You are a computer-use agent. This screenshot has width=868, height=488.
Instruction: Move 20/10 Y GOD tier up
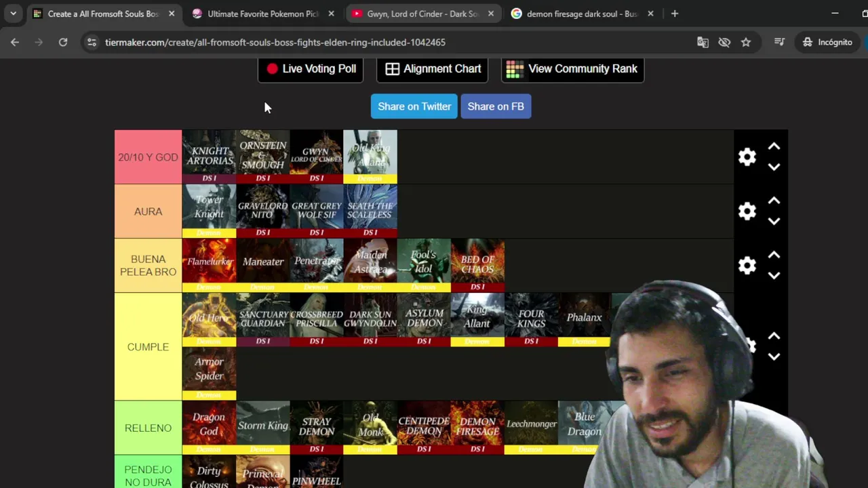(774, 147)
